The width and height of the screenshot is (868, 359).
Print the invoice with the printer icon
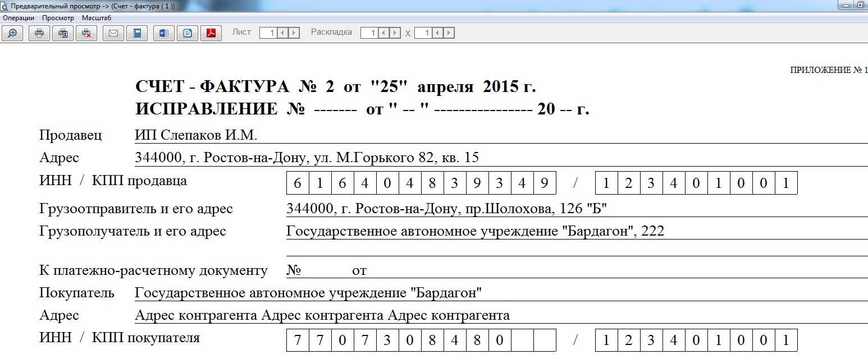tap(39, 33)
